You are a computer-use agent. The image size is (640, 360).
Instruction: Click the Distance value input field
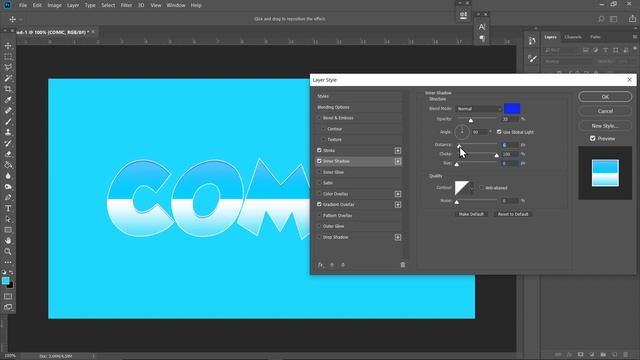point(510,145)
